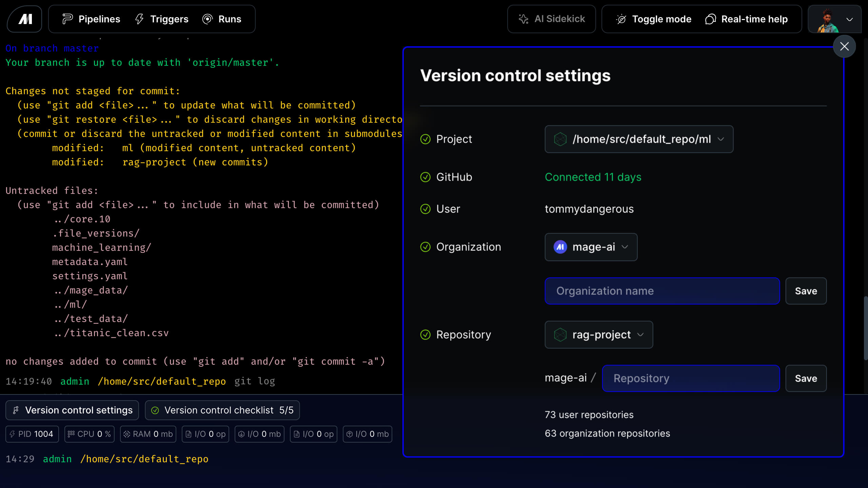The height and width of the screenshot is (488, 868).
Task: Click the ../titanic_clean.csv file entry
Action: click(111, 333)
